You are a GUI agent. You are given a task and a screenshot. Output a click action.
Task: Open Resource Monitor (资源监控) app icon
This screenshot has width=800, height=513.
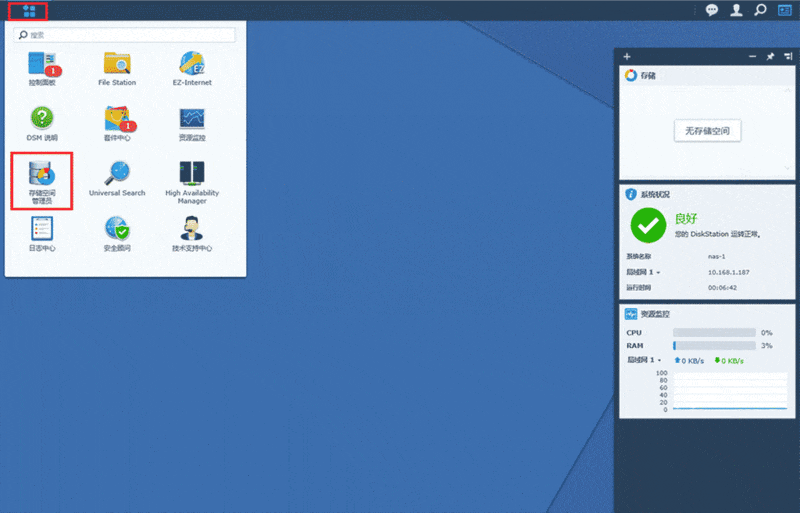(192, 124)
